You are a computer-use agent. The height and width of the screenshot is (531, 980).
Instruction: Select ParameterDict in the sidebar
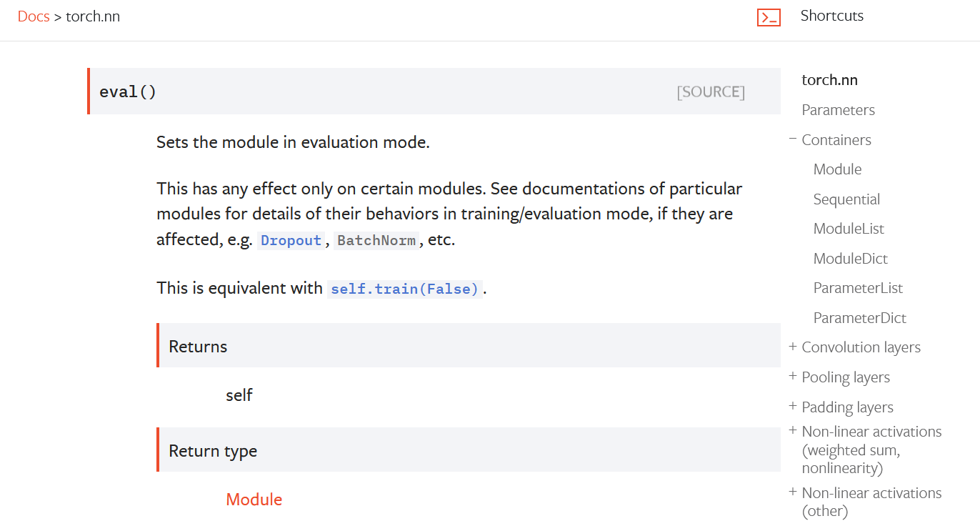(x=859, y=317)
